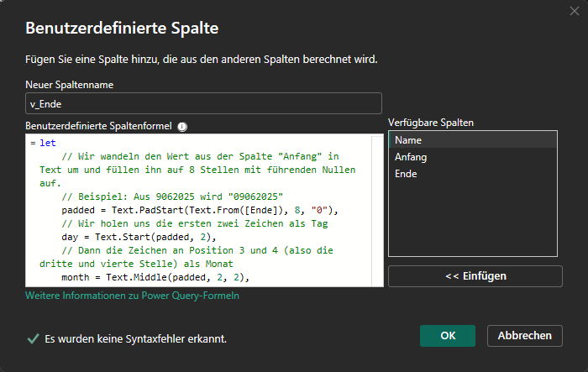The height and width of the screenshot is (372, 588).
Task: Click the 'Verfügbare Spalten' label
Action: (431, 123)
